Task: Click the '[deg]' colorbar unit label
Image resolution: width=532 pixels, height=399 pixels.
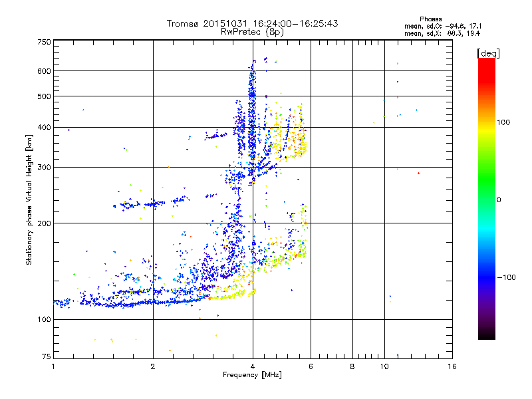Action: [x=488, y=53]
